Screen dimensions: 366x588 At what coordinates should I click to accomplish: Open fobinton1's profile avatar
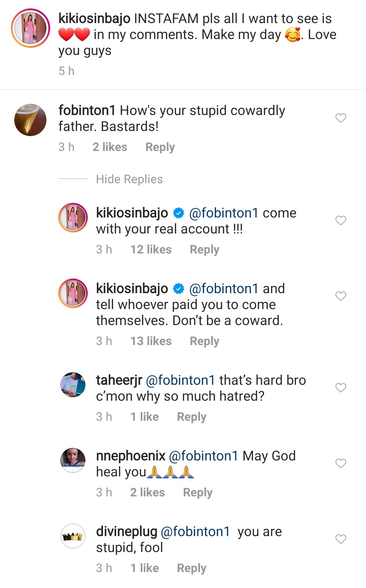pos(30,120)
